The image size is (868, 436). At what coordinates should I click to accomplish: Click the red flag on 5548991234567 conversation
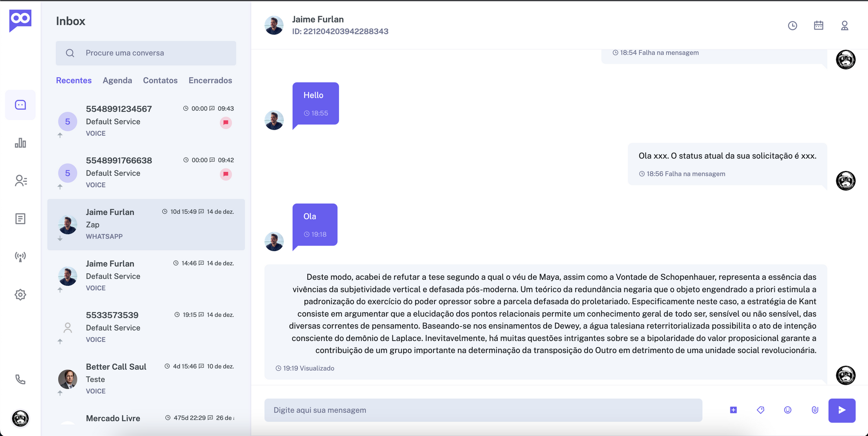click(226, 123)
